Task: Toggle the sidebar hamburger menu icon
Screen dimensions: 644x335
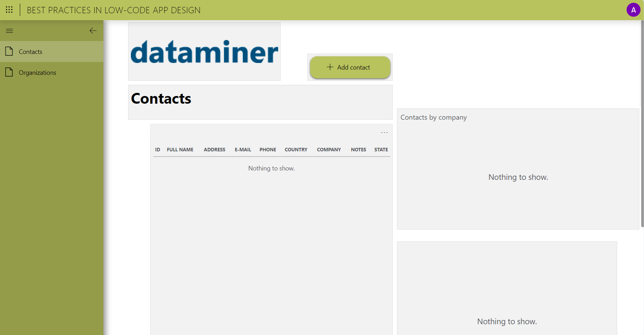Action: 9,31
